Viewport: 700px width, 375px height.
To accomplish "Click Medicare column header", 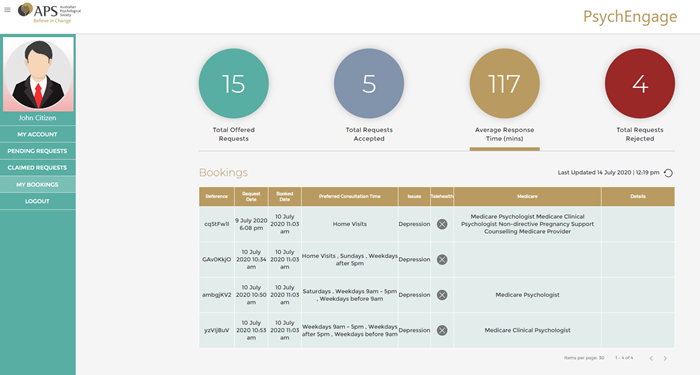I will click(x=527, y=196).
